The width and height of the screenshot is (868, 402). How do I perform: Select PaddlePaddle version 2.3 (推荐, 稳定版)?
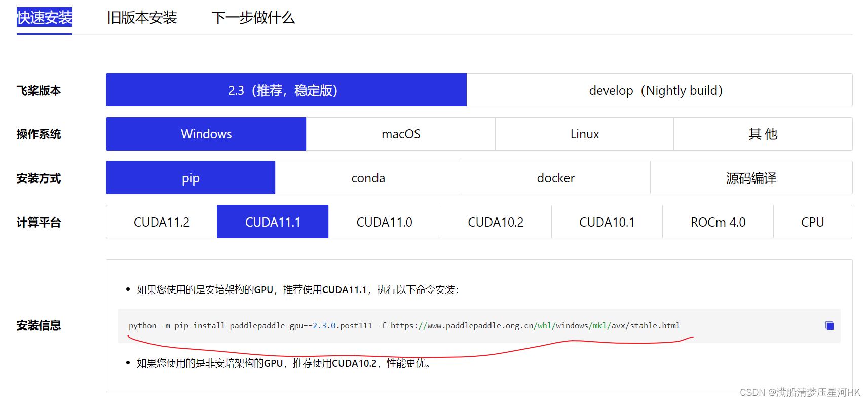coord(286,90)
